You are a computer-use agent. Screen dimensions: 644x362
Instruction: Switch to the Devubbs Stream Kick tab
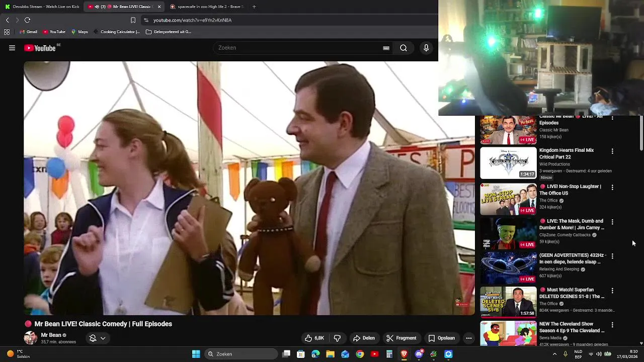42,7
